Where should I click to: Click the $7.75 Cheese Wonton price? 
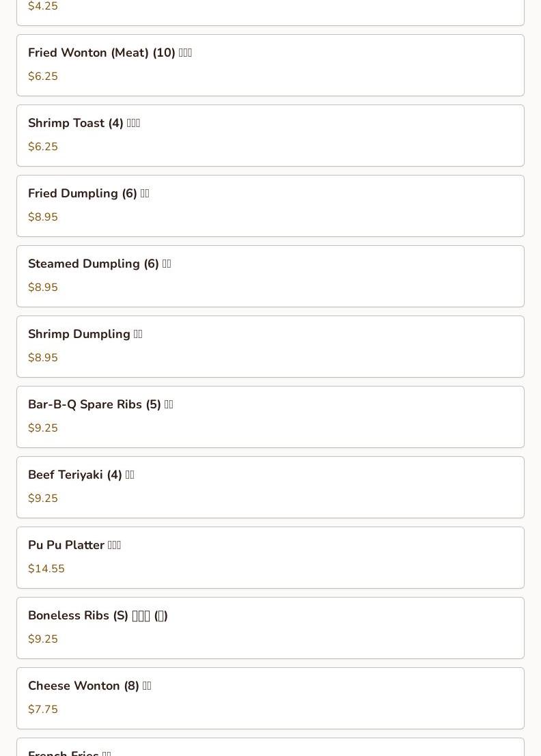(43, 710)
